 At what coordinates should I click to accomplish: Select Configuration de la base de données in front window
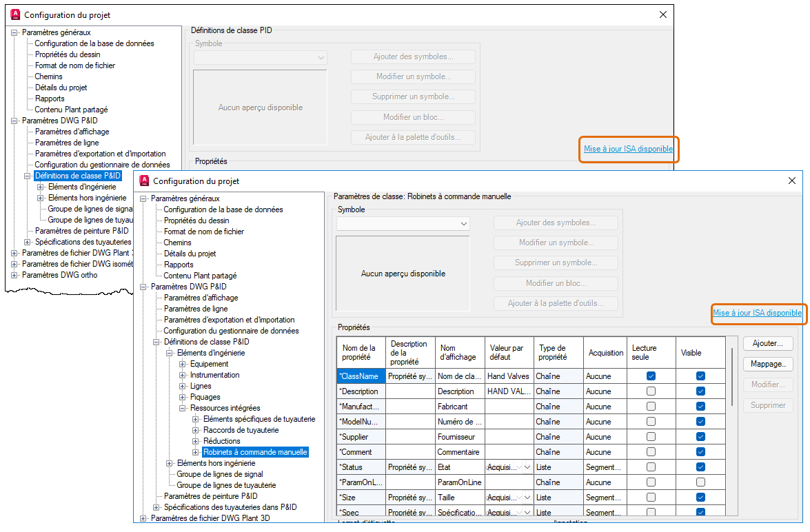tap(223, 209)
